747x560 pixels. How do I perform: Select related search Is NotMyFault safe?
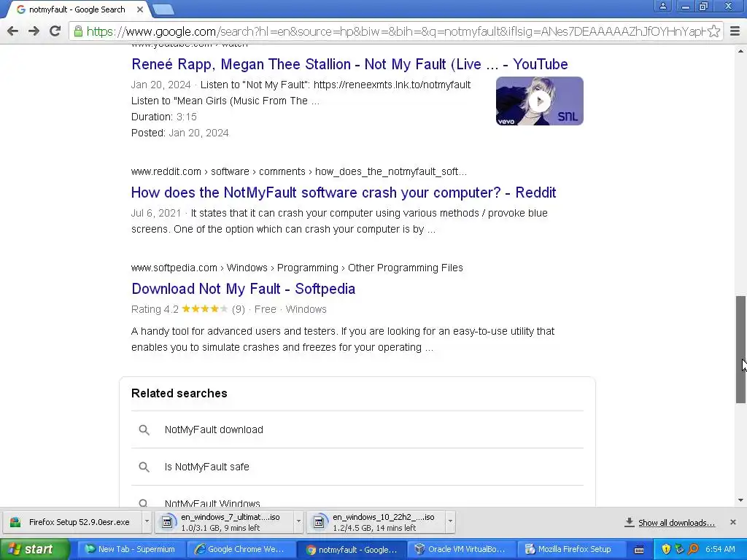[x=357, y=467]
